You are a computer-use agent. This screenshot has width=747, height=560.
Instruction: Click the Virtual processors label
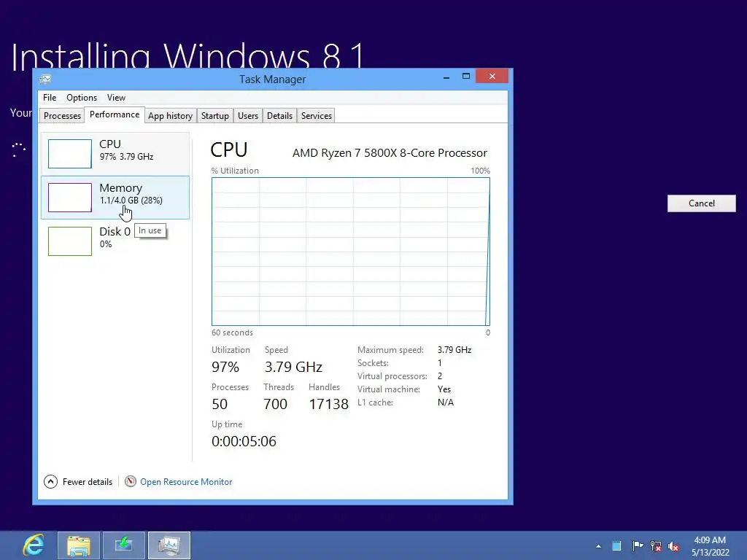point(392,376)
